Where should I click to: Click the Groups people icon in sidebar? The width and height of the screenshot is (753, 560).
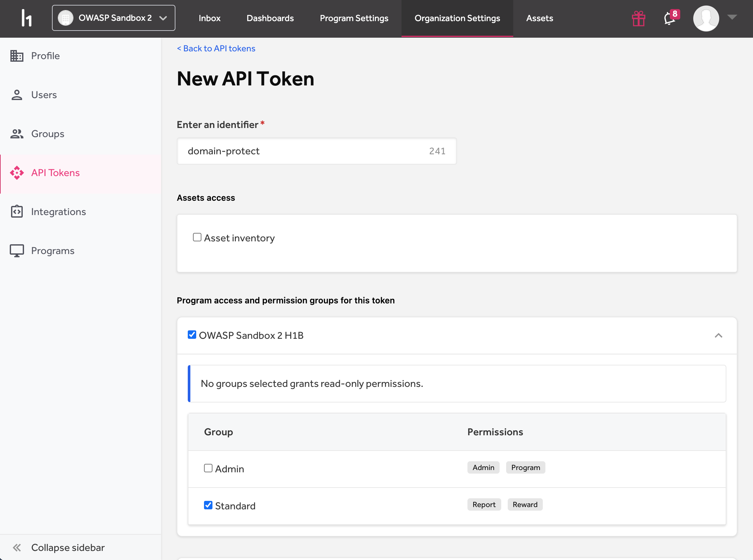17,134
